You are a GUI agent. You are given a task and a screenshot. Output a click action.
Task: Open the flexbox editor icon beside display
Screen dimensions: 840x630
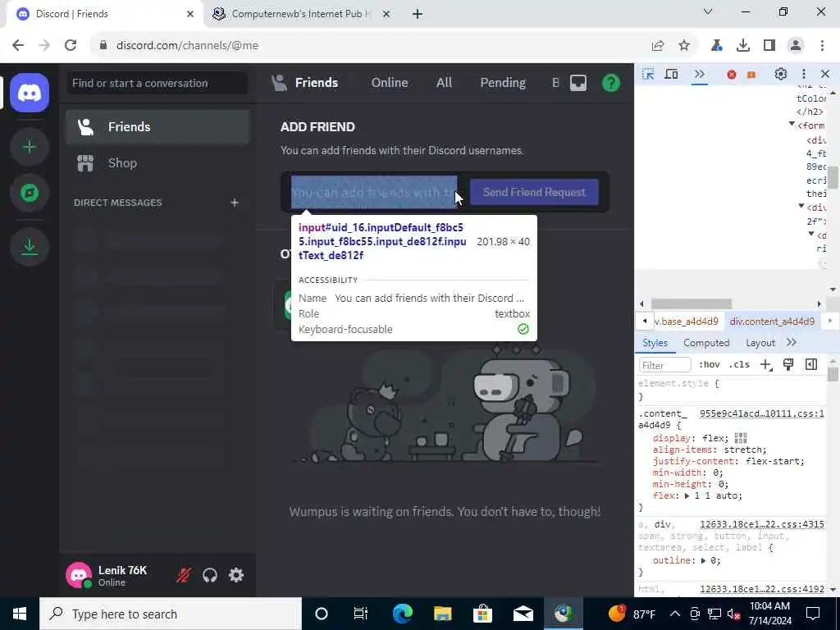[741, 438]
